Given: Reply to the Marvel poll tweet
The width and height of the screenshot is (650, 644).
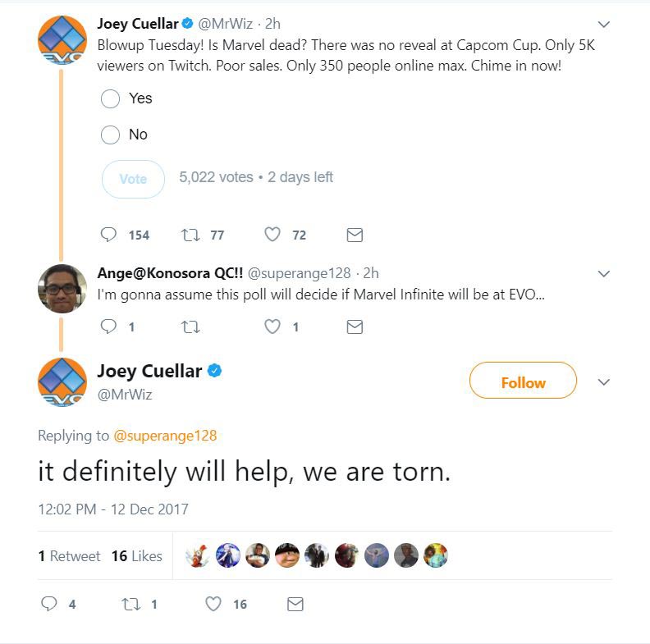Looking at the screenshot, I should (109, 235).
